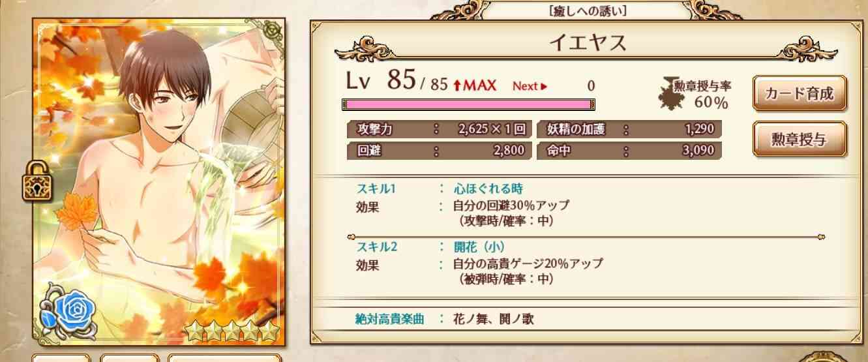Click the red MAX level arrow indicator
868x362 pixels.
474,85
